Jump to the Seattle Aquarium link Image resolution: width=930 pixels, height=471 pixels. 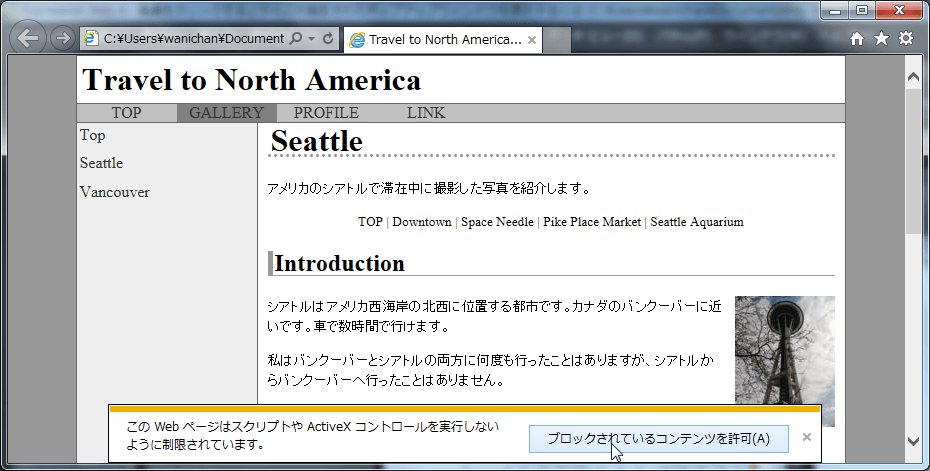point(697,222)
